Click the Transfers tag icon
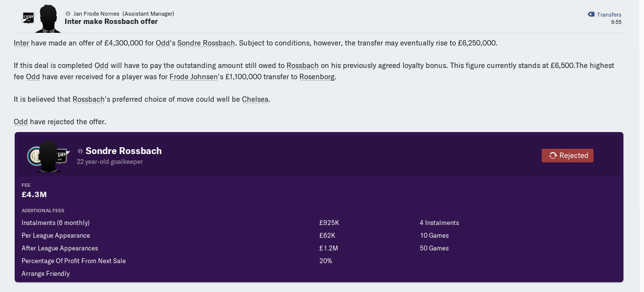Image resolution: width=644 pixels, height=292 pixels. click(591, 15)
